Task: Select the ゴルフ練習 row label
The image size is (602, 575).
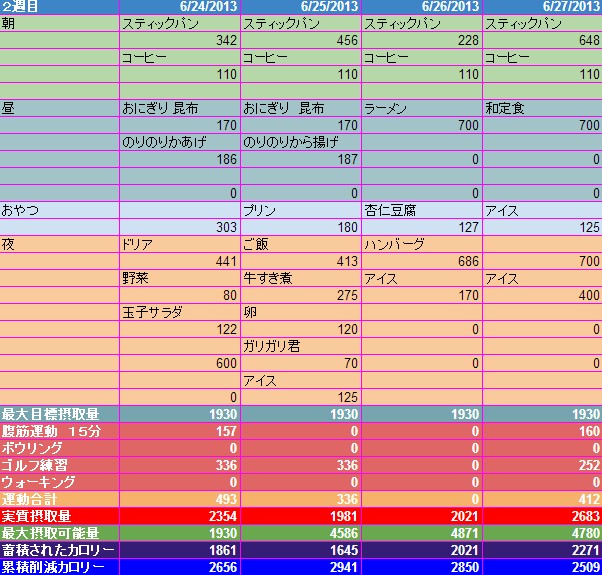Action: pyautogui.click(x=59, y=465)
